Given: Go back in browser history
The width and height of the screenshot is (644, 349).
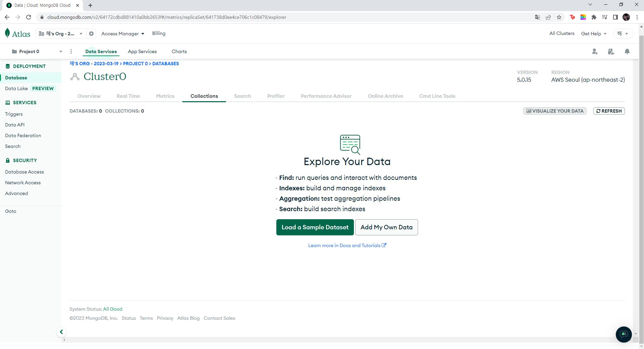Looking at the screenshot, I should [7, 17].
